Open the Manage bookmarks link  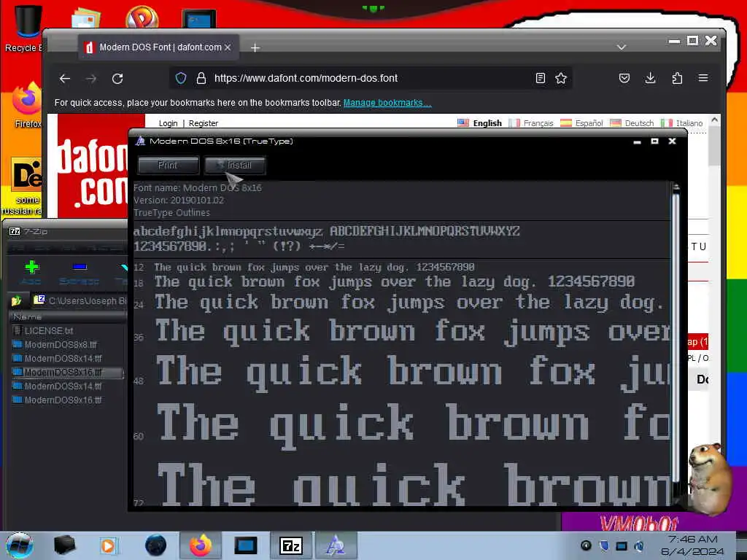click(387, 103)
